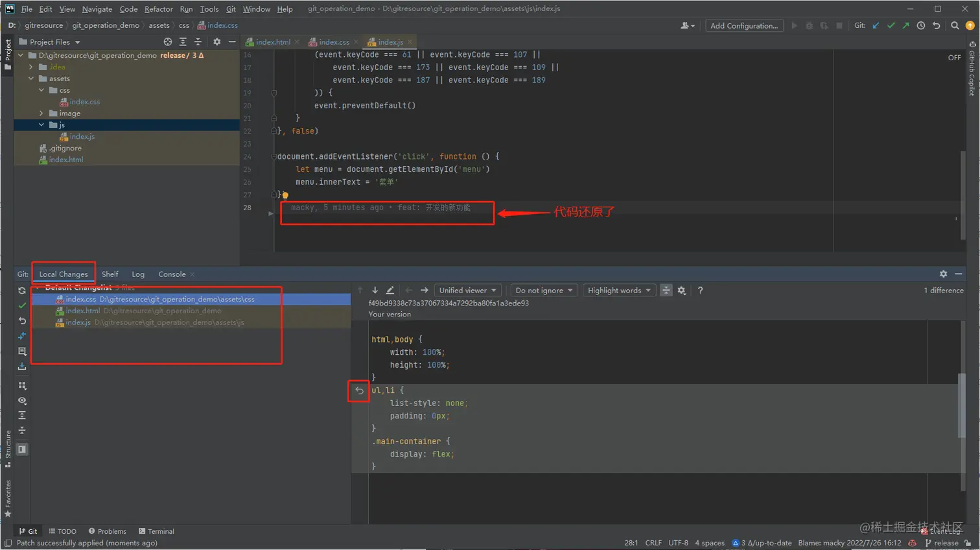Click Expand All in Project panel header
The height and width of the screenshot is (550, 980).
pos(183,42)
